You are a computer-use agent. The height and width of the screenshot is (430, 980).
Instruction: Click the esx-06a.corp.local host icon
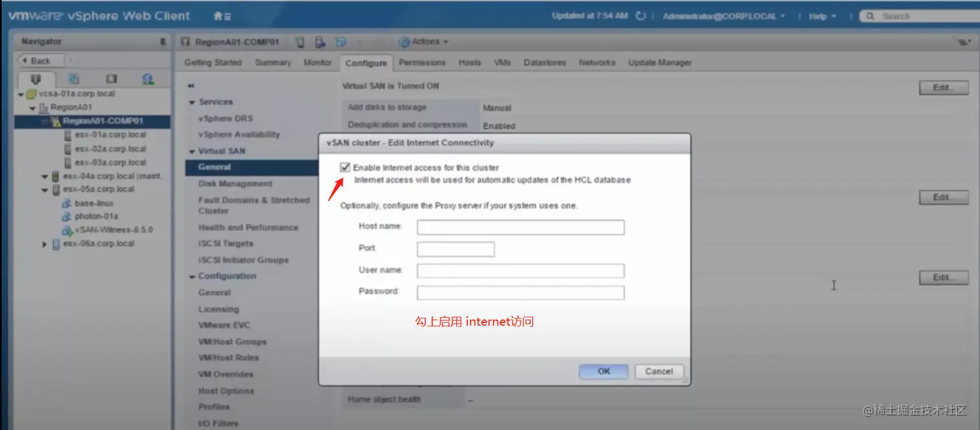click(56, 244)
